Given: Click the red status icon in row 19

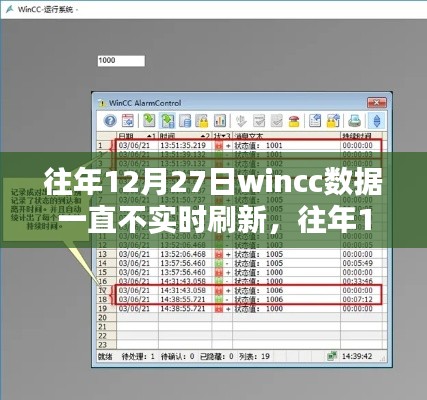Looking at the screenshot, I should point(219,308).
